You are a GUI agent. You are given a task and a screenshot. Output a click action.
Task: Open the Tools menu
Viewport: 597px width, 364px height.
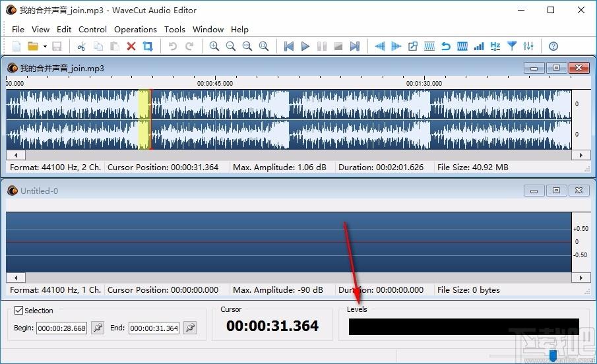tap(174, 29)
